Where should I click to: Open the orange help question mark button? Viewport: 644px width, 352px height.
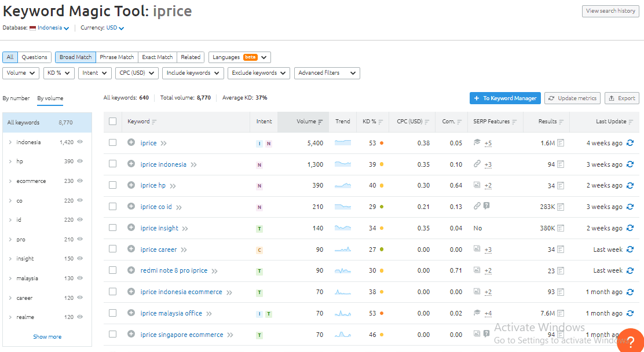pyautogui.click(x=631, y=340)
